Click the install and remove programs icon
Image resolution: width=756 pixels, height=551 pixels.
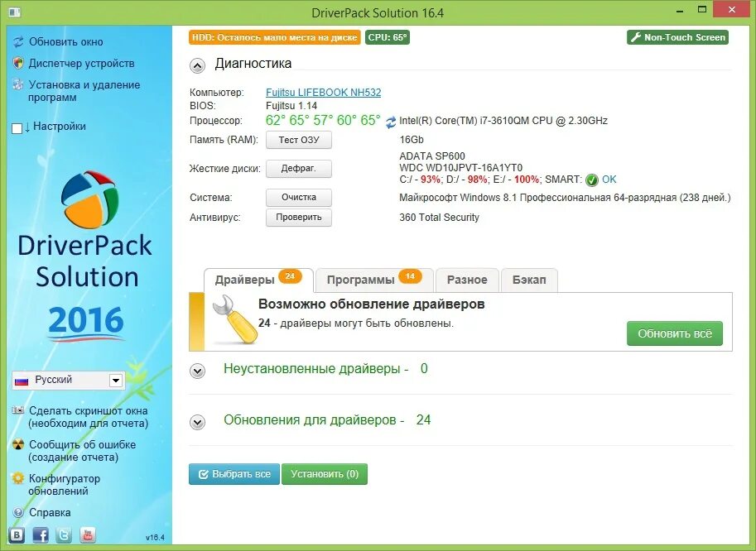click(18, 84)
